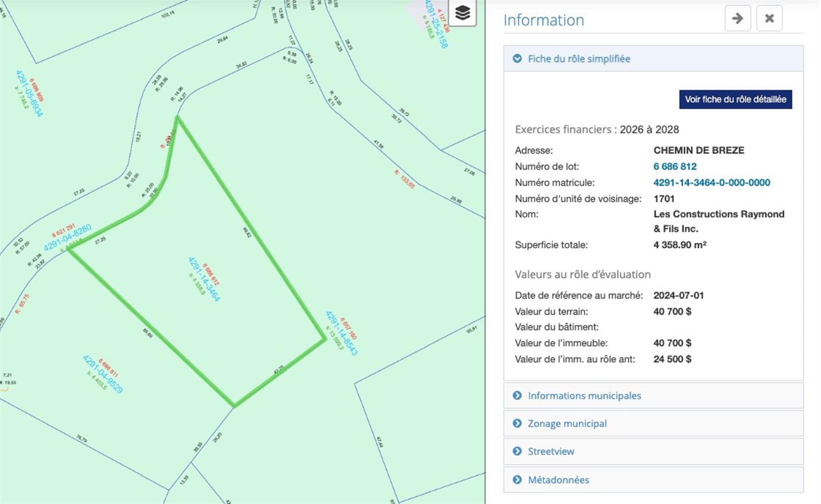Open matricule 4291-14-3464-0-000-0000 link

712,183
